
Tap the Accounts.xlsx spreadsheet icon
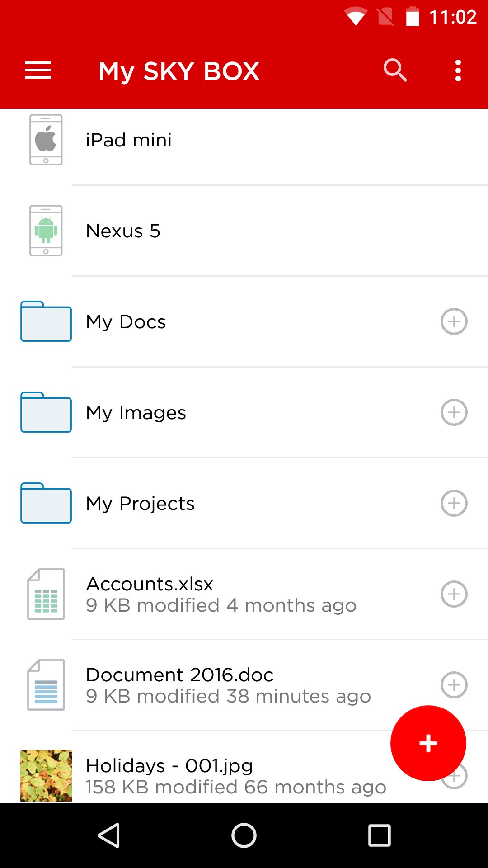click(x=46, y=594)
